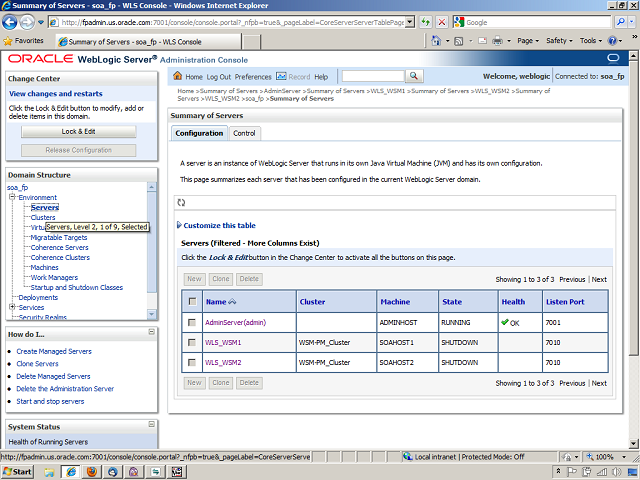Click the console search input field

(x=372, y=76)
